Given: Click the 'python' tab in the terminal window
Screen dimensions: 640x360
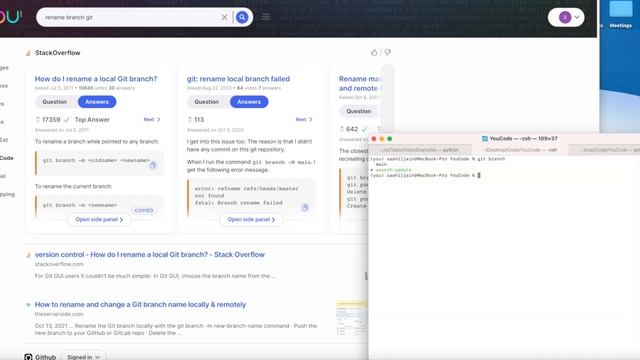Looking at the screenshot, I should (419, 150).
